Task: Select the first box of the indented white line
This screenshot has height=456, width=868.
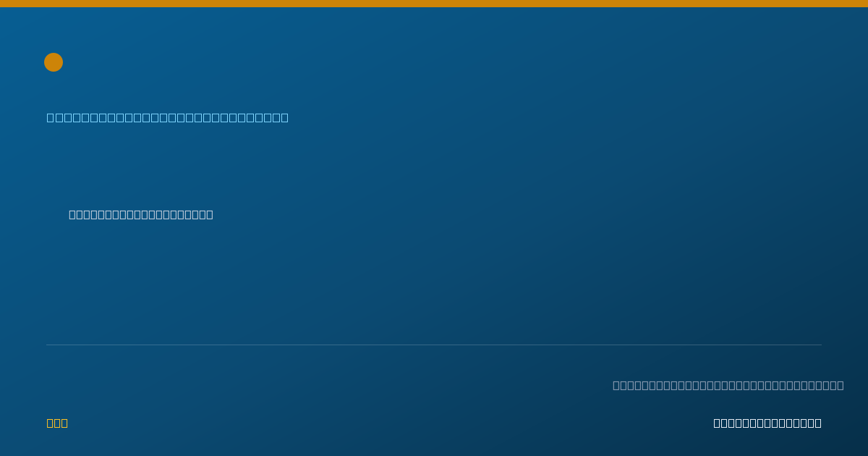Action: pos(72,214)
